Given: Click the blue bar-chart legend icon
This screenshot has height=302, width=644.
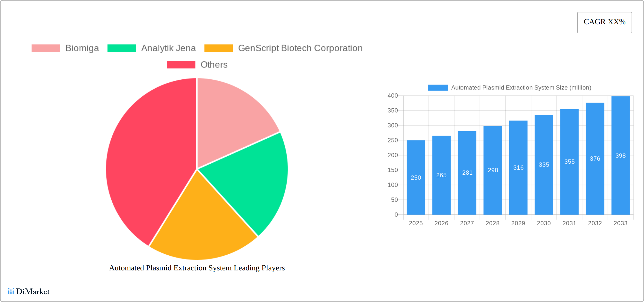Looking at the screenshot, I should [438, 87].
